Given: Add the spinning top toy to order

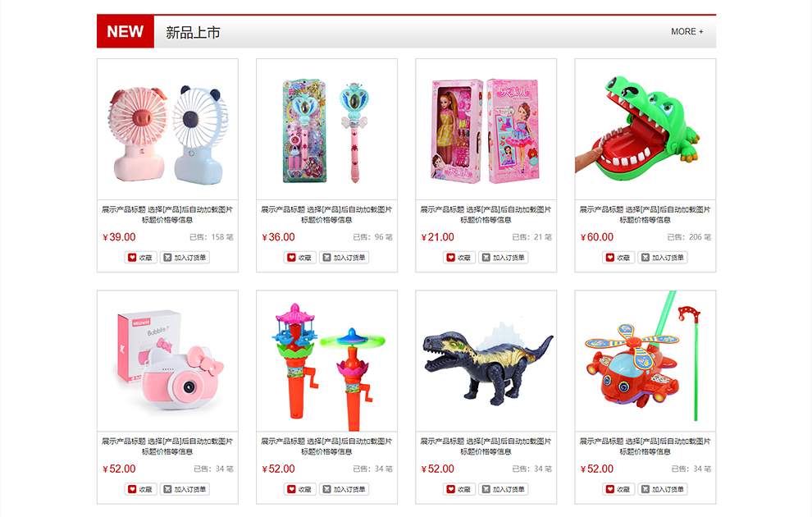Looking at the screenshot, I should click(x=344, y=489).
